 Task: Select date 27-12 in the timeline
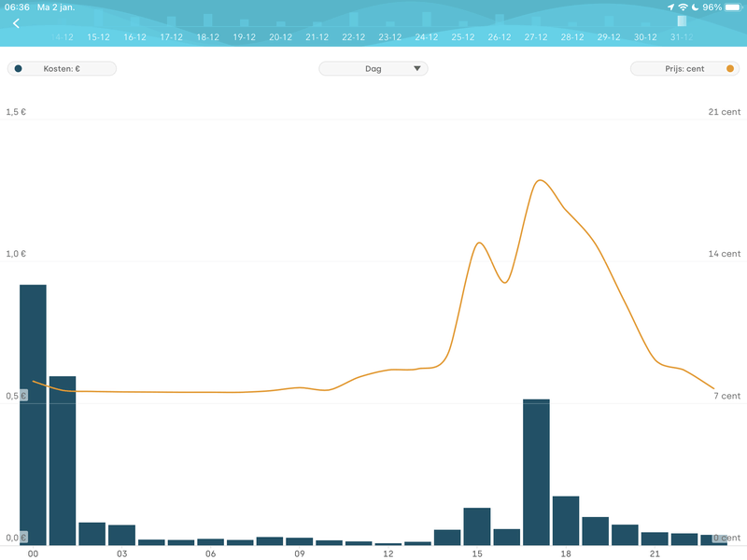tap(535, 37)
